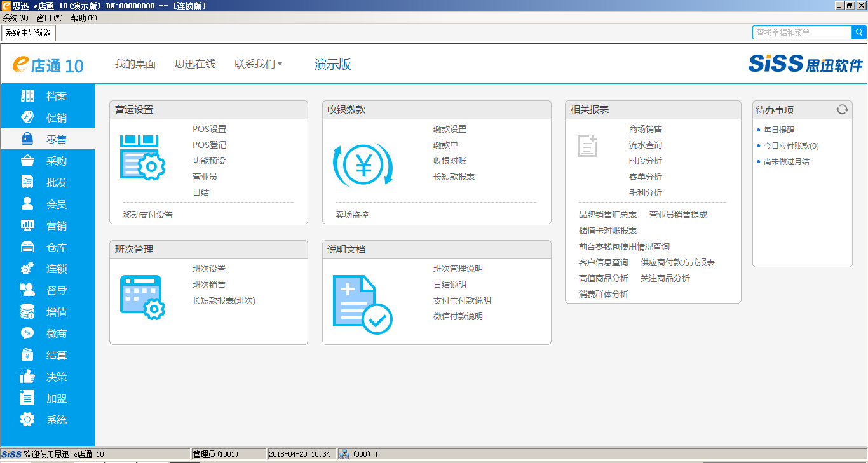Select the 结算 wallet icon
868x463 pixels.
(x=27, y=355)
